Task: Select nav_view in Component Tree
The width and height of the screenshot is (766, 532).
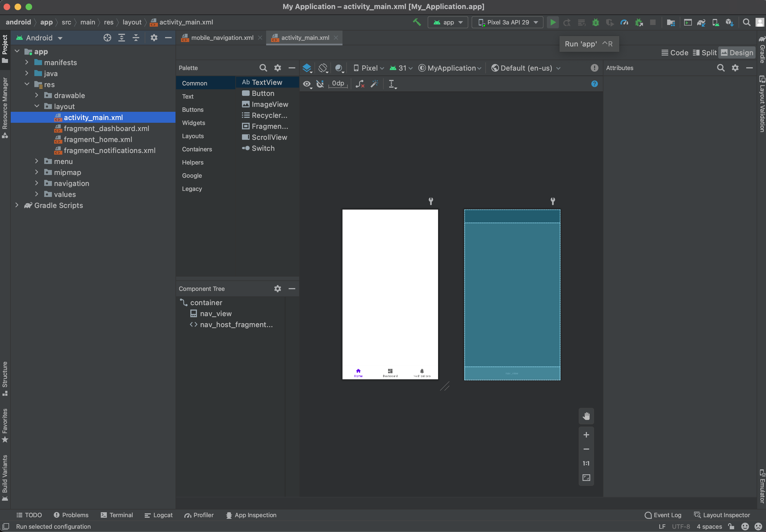Action: point(215,314)
